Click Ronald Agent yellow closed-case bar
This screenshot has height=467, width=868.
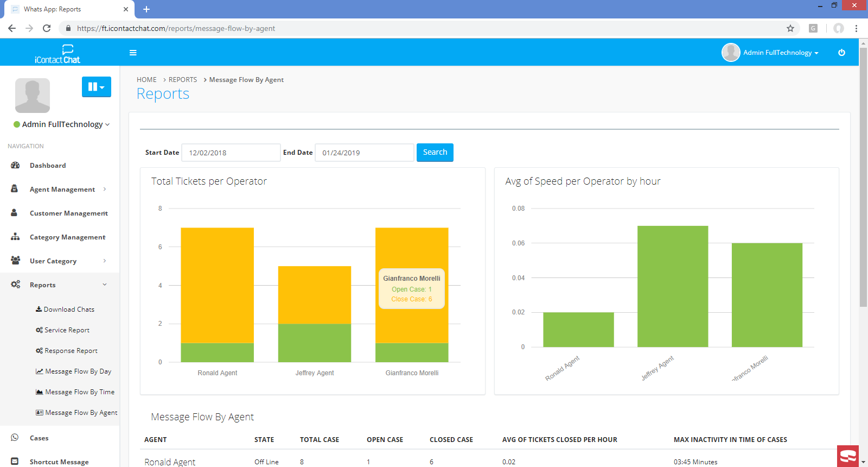218,285
